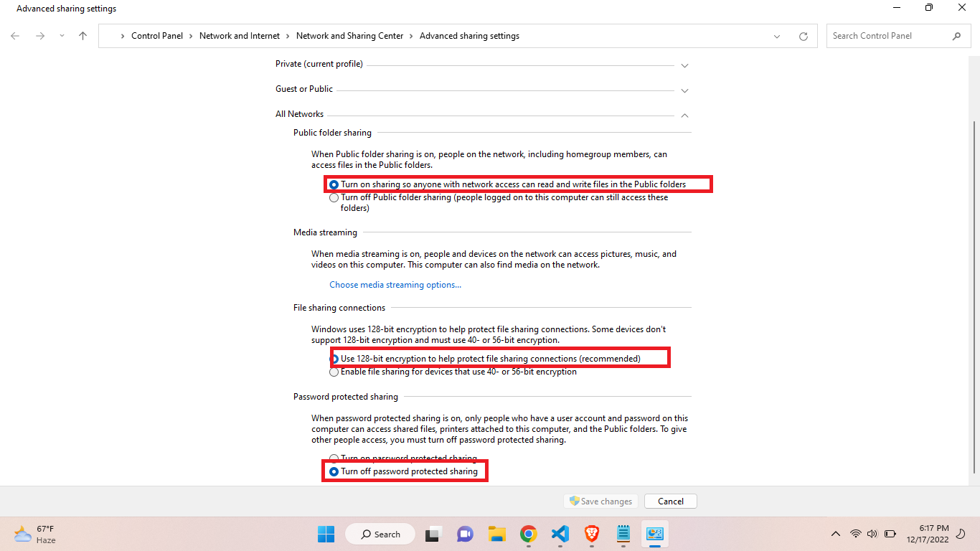
Task: Click Media streaming heading text
Action: (x=325, y=232)
